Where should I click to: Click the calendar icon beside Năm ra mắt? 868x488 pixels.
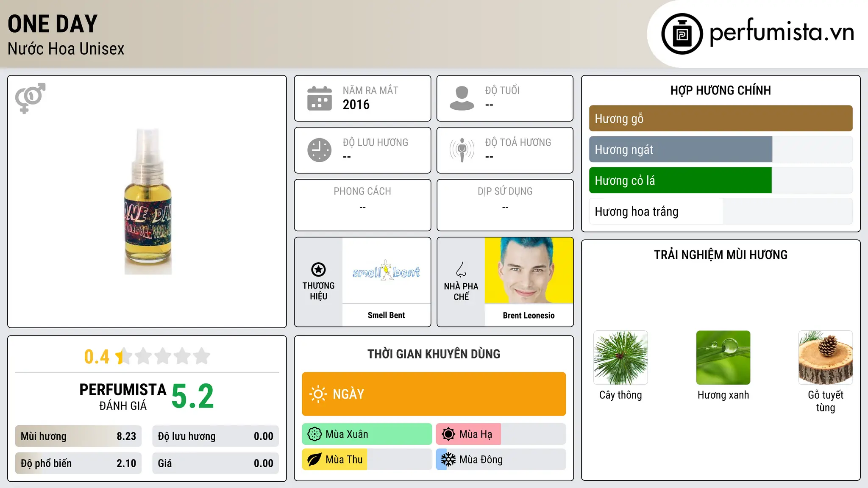pyautogui.click(x=320, y=98)
